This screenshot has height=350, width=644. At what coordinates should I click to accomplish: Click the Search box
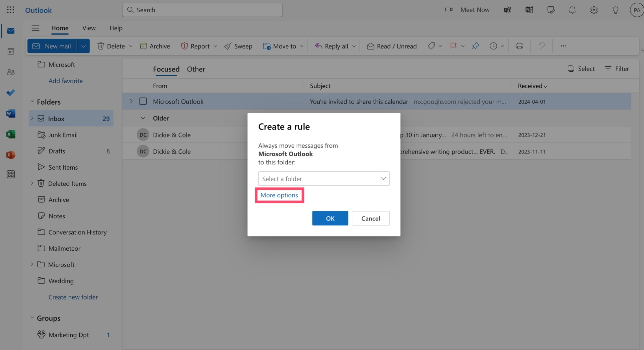[x=202, y=10]
